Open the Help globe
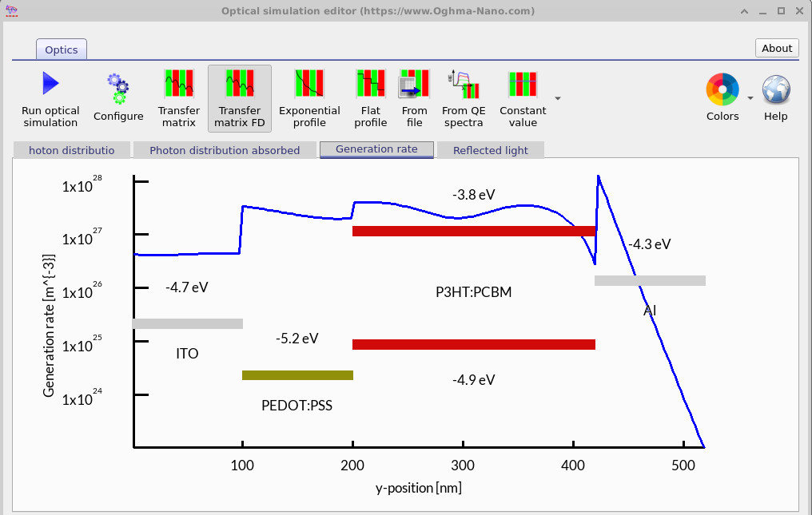This screenshot has width=812, height=515. pos(774,89)
